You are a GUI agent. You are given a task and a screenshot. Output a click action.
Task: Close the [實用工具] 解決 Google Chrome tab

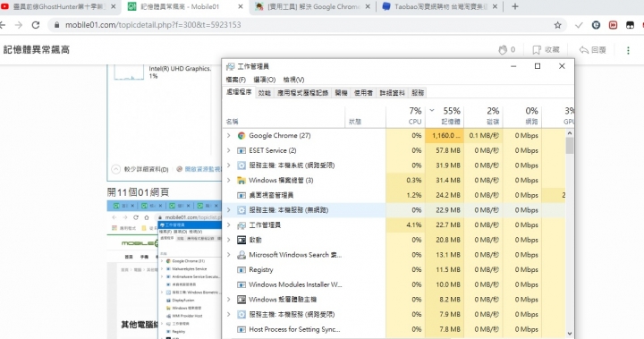tap(368, 6)
